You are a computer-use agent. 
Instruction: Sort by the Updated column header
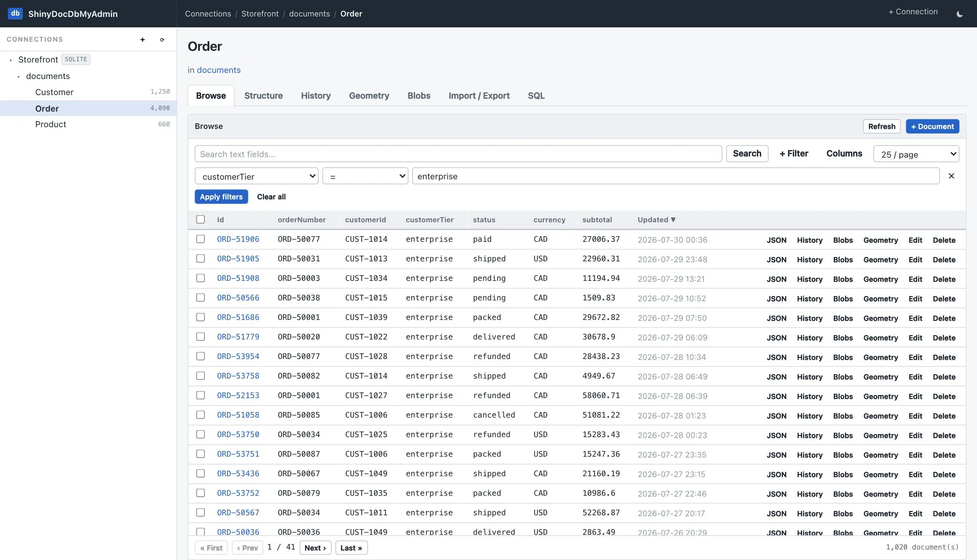tap(656, 220)
